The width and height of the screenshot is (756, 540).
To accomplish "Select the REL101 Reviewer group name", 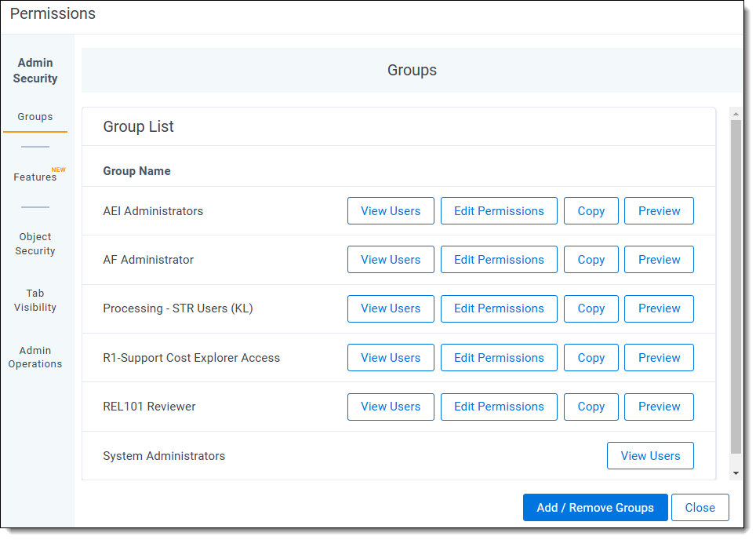I will pyautogui.click(x=149, y=407).
